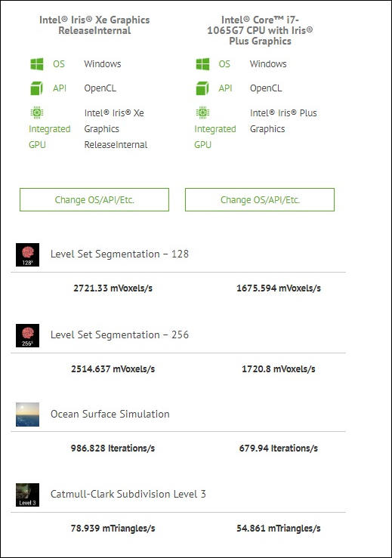Select the green API cube icon for Iris Xe

click(x=37, y=88)
